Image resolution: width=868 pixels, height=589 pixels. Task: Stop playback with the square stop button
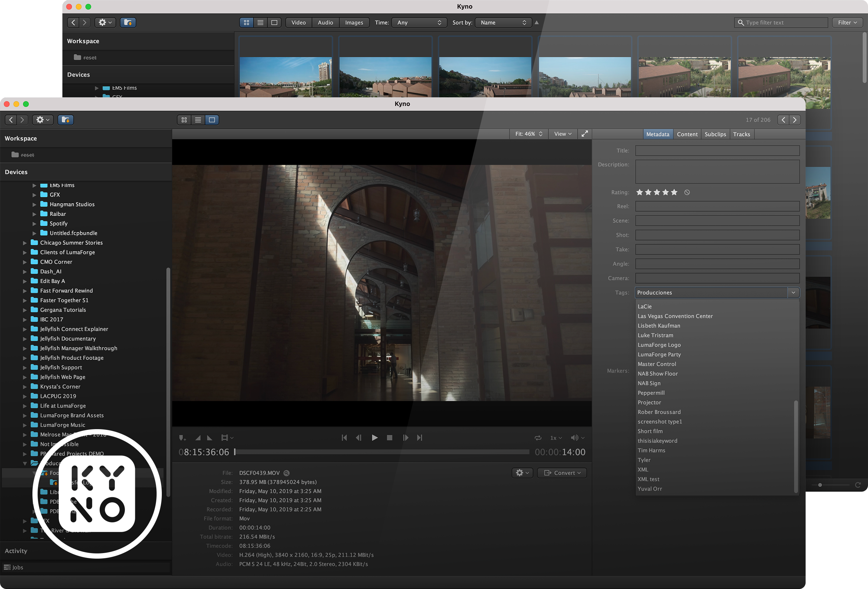[389, 438]
